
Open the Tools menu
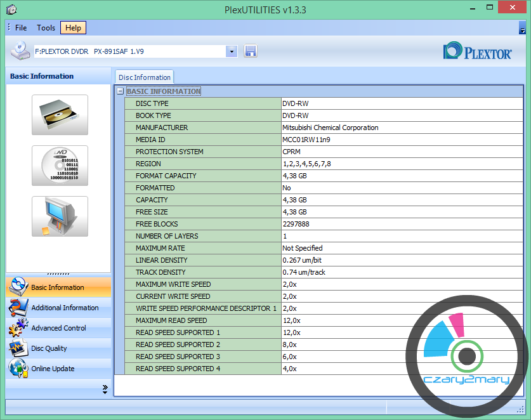[x=46, y=28]
